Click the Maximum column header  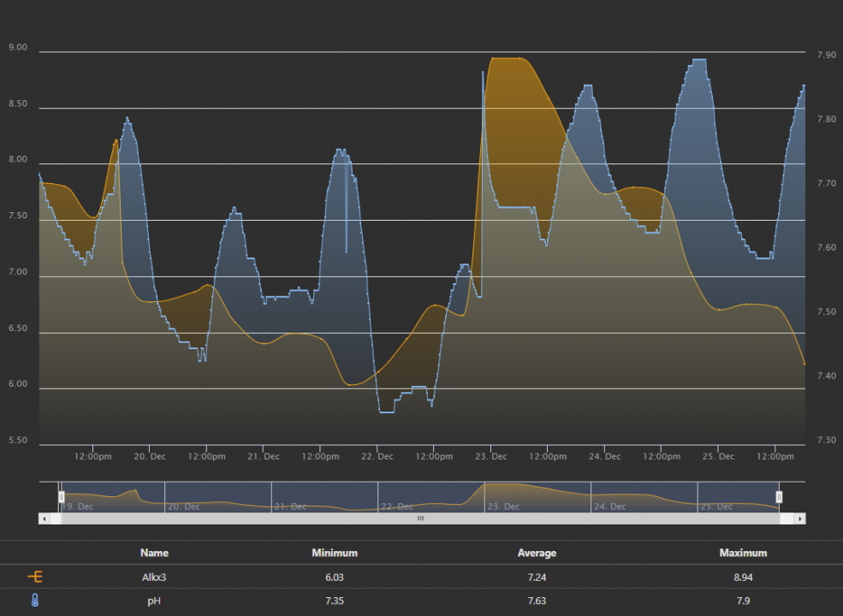(x=743, y=553)
